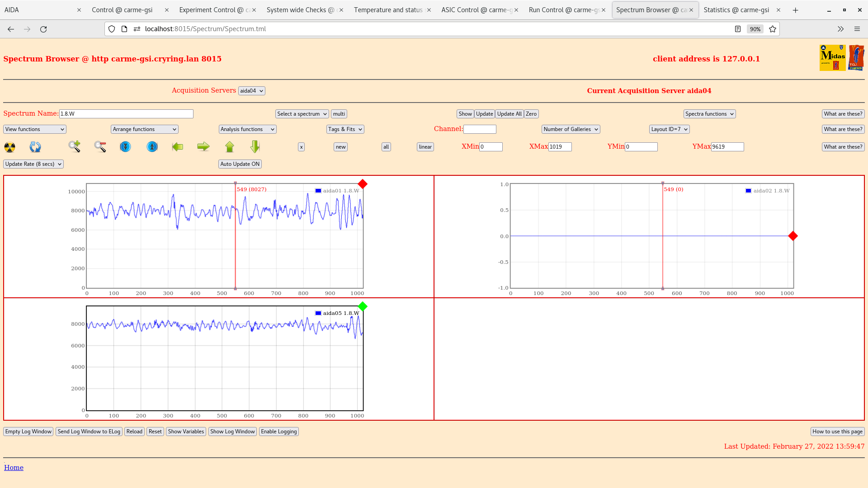The height and width of the screenshot is (488, 868).
Task: Click the Tcl Powered logo
Action: [x=856, y=58]
